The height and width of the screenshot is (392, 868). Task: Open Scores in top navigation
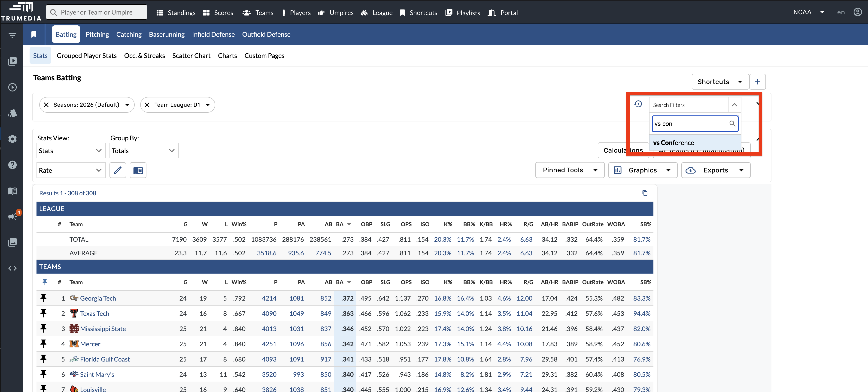coord(218,13)
